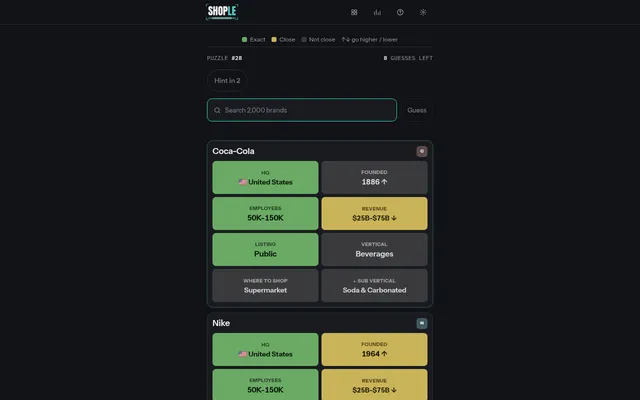The image size is (640, 400).
Task: Click the green Exact legend swatch
Action: [244, 40]
